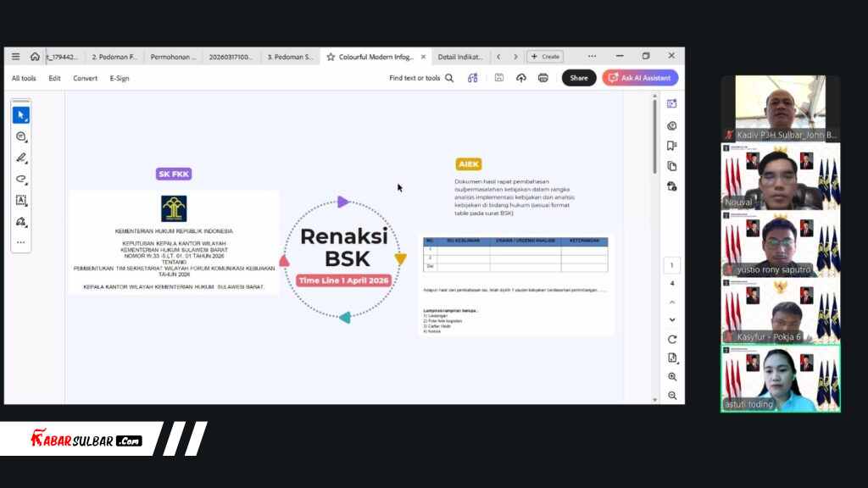The width and height of the screenshot is (868, 488).
Task: Print the document with the printer icon
Action: 543,78
